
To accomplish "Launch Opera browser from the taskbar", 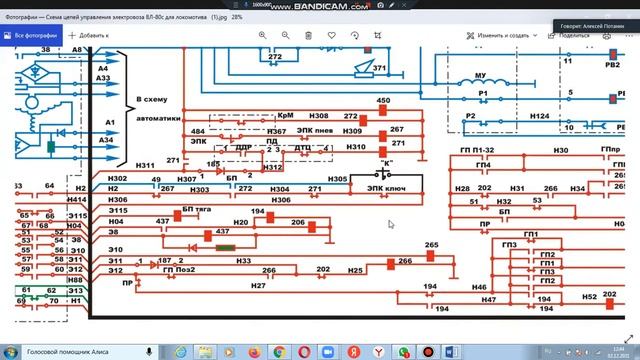I will 304,352.
